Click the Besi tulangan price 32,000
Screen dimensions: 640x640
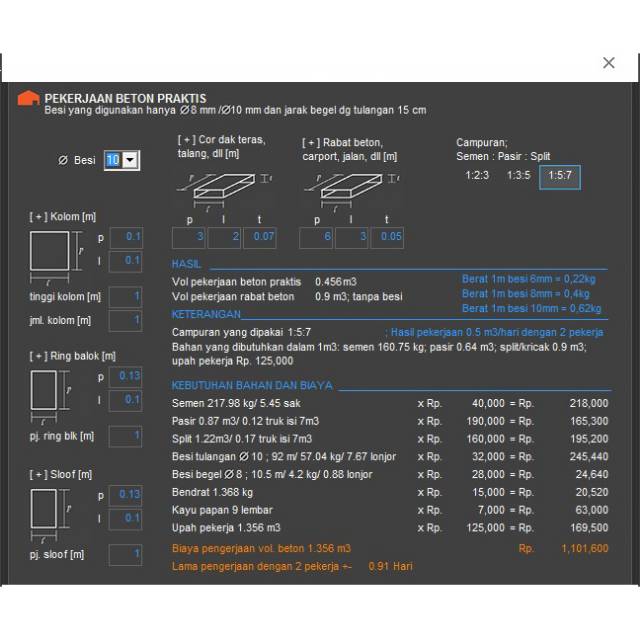click(x=488, y=457)
